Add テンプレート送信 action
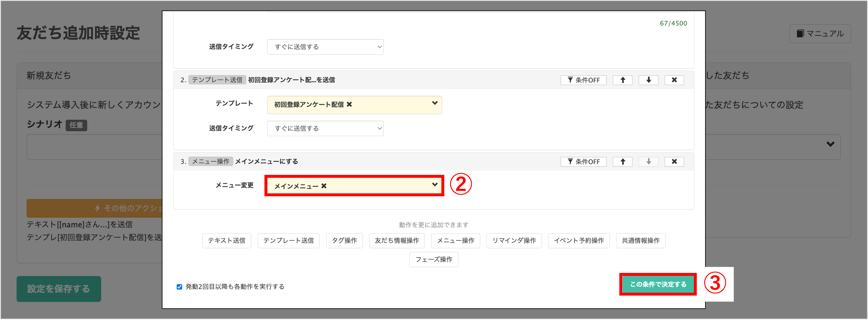The width and height of the screenshot is (868, 320). (x=288, y=241)
